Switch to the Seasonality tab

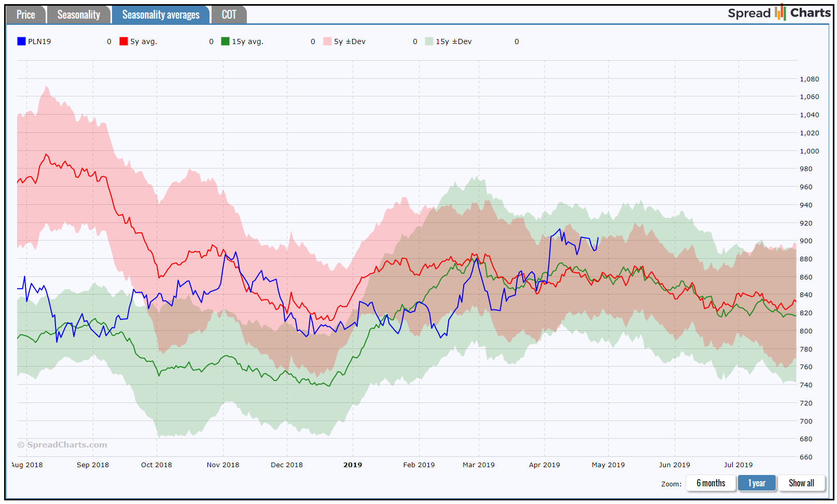tap(79, 15)
